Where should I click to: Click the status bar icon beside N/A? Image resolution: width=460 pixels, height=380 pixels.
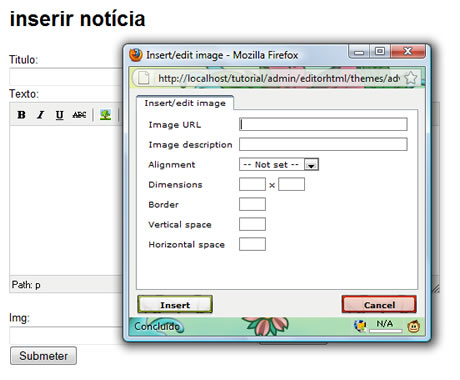(360, 326)
